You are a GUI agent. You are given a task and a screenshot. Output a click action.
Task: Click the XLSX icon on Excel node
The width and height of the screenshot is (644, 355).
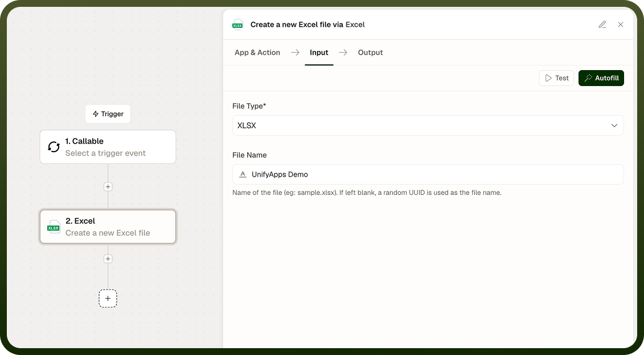coord(54,227)
